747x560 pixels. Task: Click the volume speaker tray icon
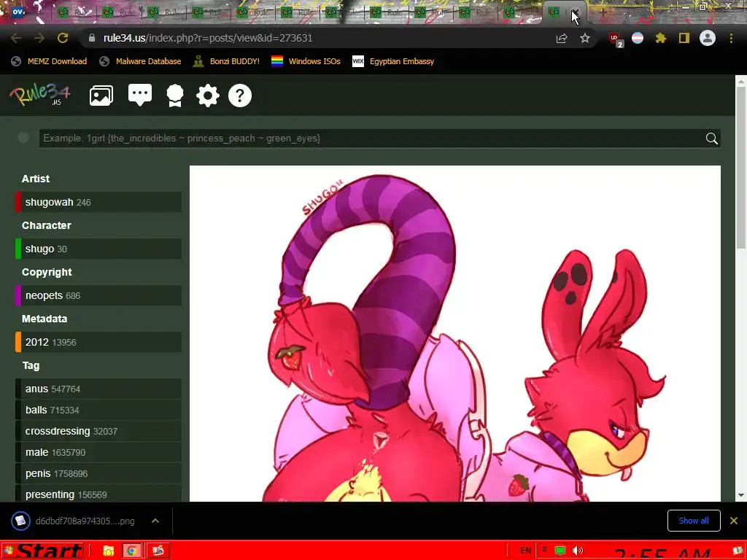coord(578,551)
